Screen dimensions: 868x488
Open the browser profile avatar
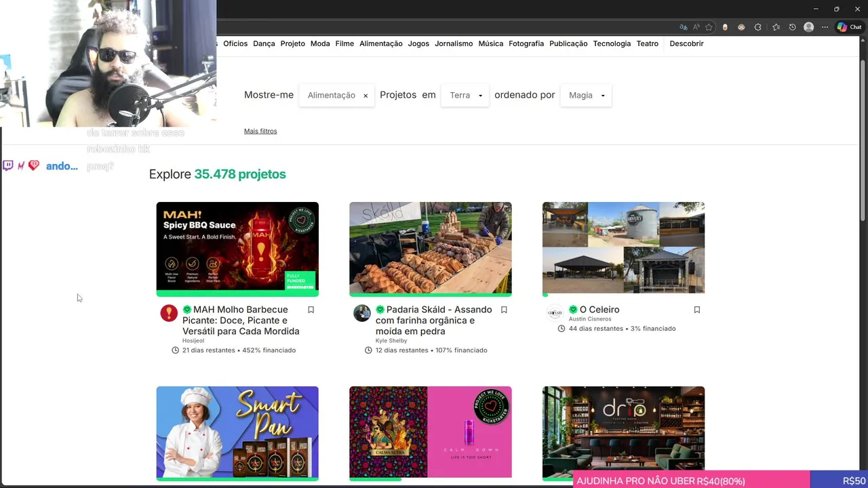[808, 27]
